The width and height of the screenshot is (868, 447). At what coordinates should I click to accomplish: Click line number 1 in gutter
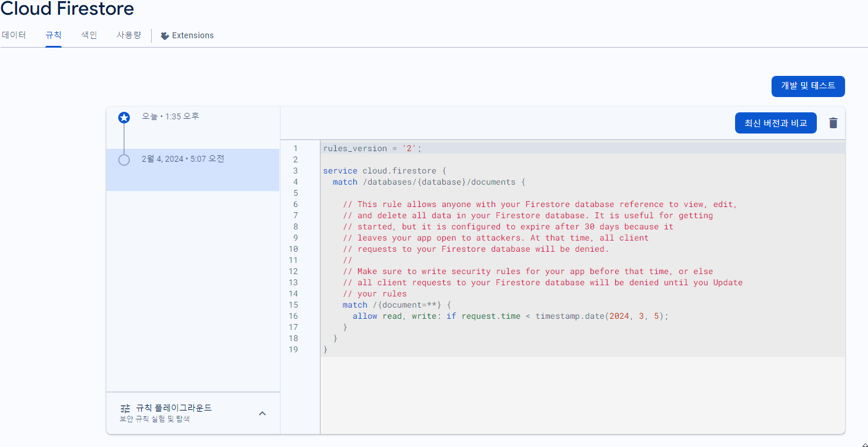(x=295, y=148)
